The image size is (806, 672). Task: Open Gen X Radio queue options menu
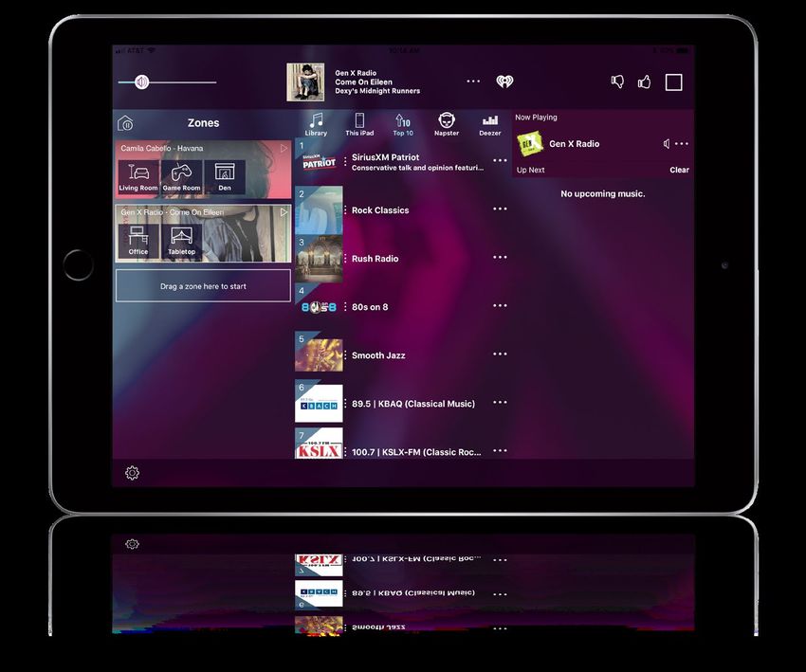tap(682, 144)
